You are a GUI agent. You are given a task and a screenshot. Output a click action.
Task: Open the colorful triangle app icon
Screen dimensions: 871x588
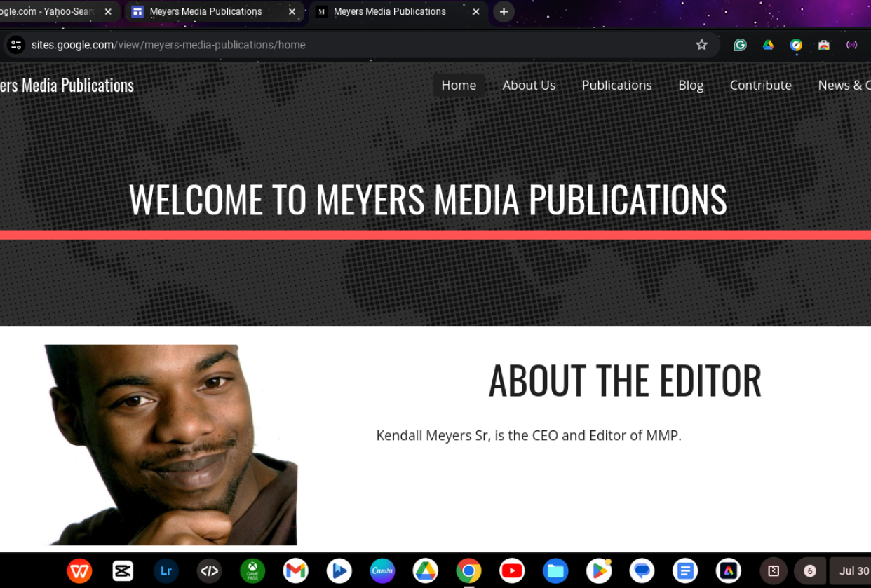click(729, 571)
